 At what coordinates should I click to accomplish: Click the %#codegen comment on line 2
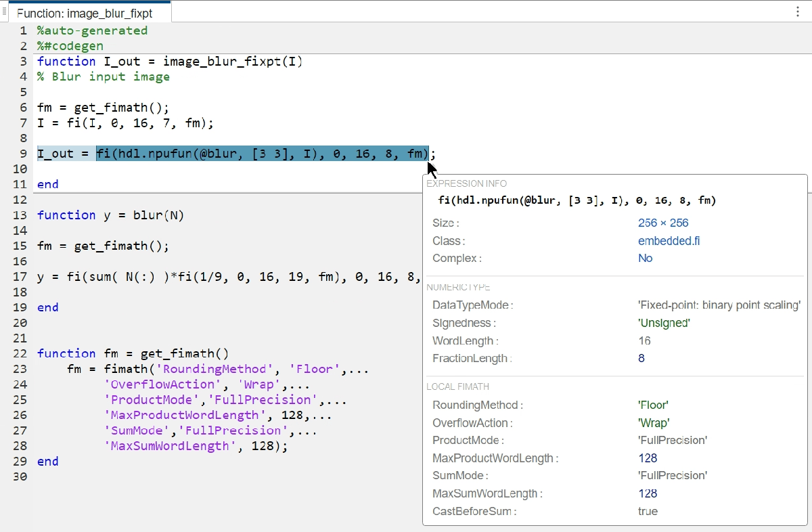[70, 46]
